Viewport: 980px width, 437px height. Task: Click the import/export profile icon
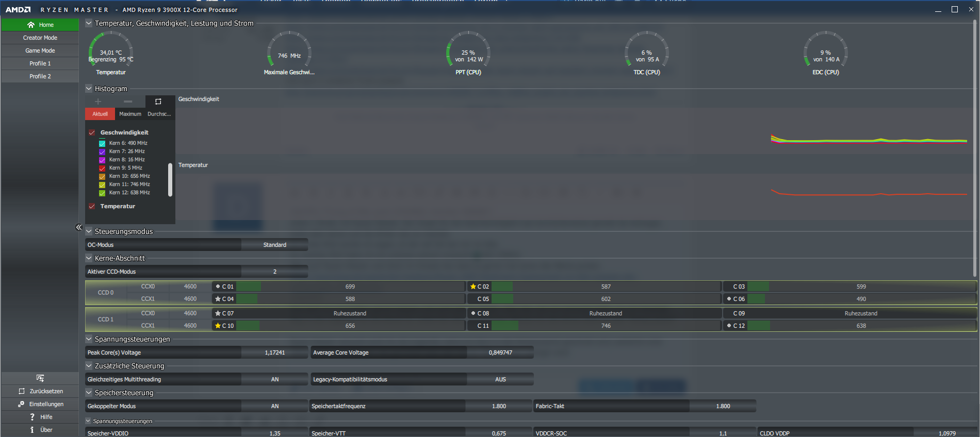point(40,378)
